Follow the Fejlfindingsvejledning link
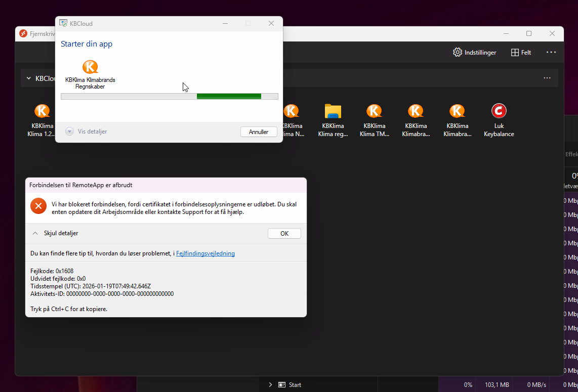Viewport: 578px width, 392px height. pyautogui.click(x=205, y=253)
